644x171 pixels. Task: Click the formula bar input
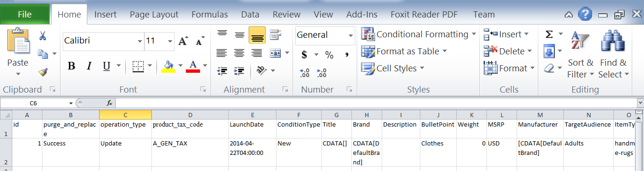pyautogui.click(x=376, y=103)
